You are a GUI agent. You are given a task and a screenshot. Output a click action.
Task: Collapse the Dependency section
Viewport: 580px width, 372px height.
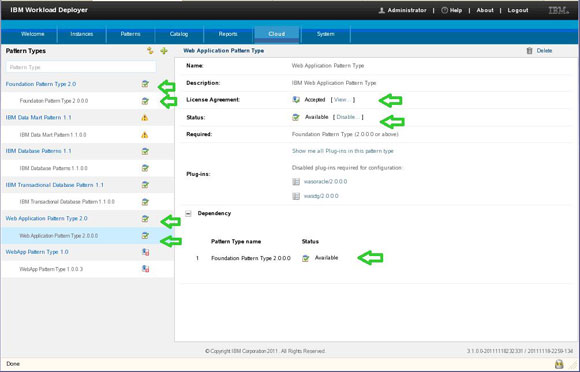(x=188, y=213)
